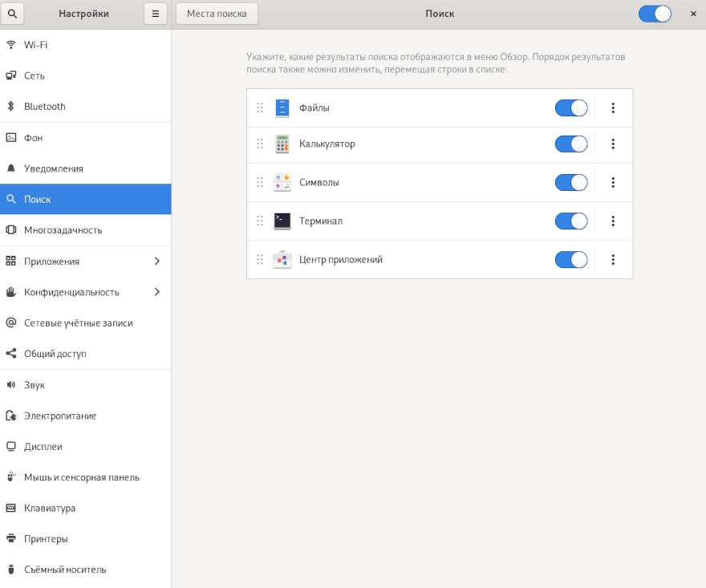The image size is (706, 588).
Task: Click the Калькулятор app icon
Action: [282, 144]
